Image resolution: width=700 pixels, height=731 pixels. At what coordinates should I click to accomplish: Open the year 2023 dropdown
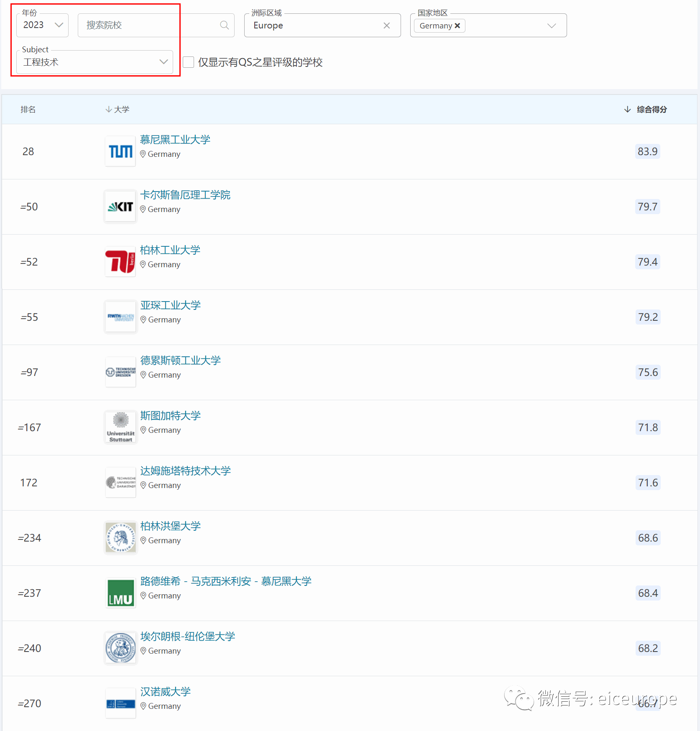(x=42, y=25)
